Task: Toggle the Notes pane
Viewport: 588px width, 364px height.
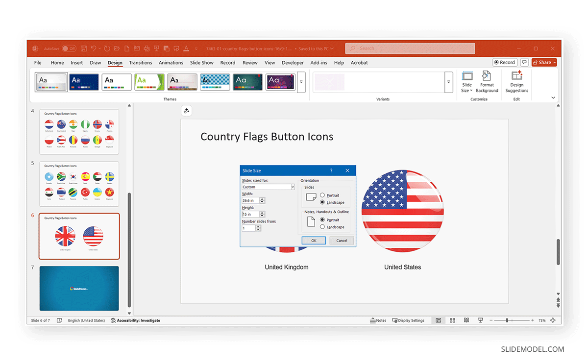Action: coord(378,320)
